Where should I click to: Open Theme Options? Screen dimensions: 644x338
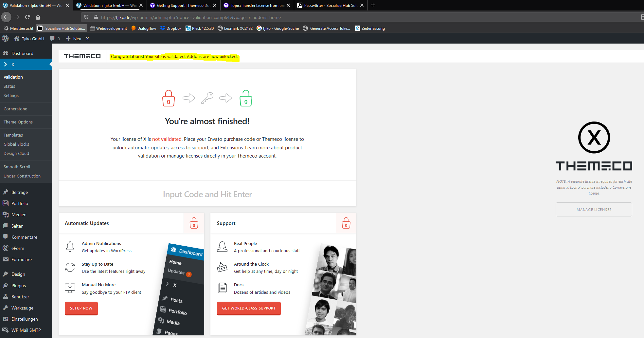tap(18, 122)
